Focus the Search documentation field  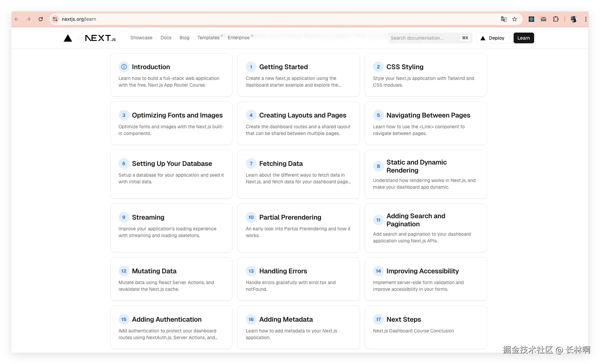[430, 38]
